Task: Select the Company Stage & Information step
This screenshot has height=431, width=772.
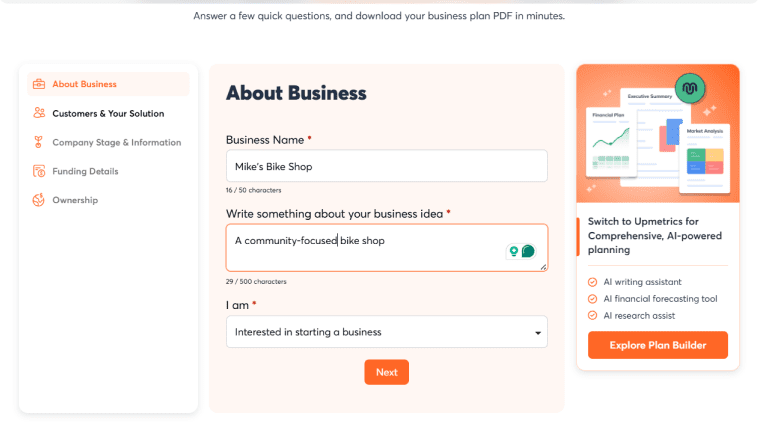Action: click(x=116, y=142)
